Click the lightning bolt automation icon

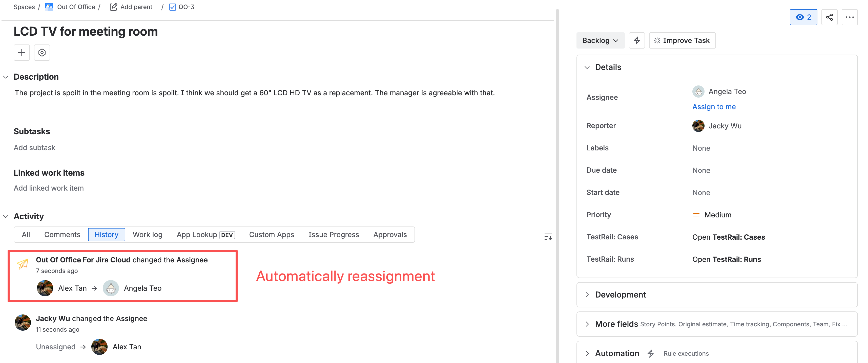pos(636,40)
